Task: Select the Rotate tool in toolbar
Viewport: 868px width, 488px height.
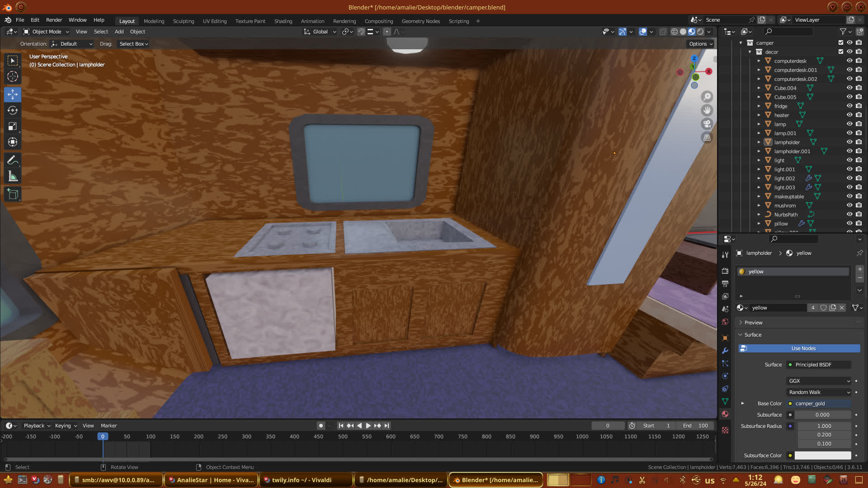Action: (x=13, y=111)
